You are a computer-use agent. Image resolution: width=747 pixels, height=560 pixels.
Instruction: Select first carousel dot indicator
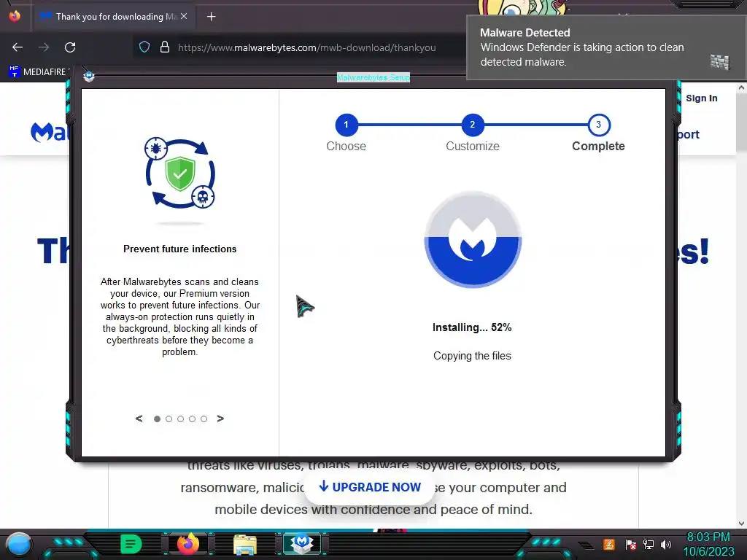point(158,419)
